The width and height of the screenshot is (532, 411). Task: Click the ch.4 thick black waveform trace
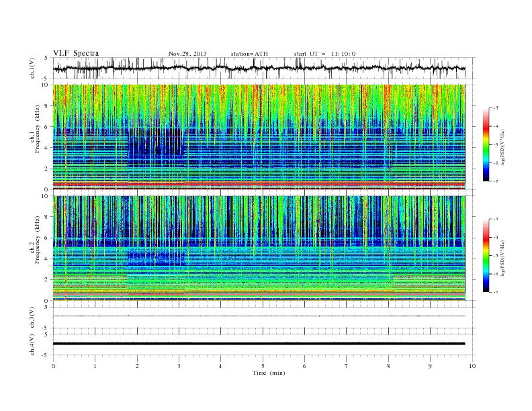pos(259,344)
